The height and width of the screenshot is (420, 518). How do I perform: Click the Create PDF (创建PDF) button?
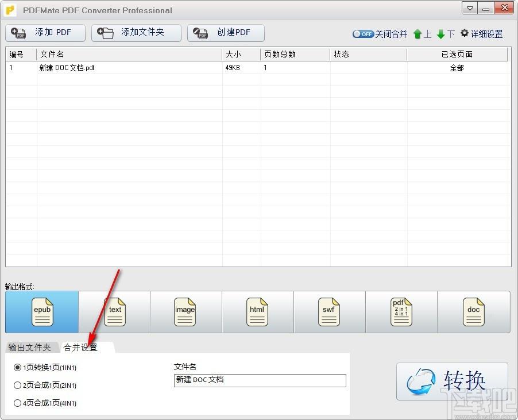226,33
